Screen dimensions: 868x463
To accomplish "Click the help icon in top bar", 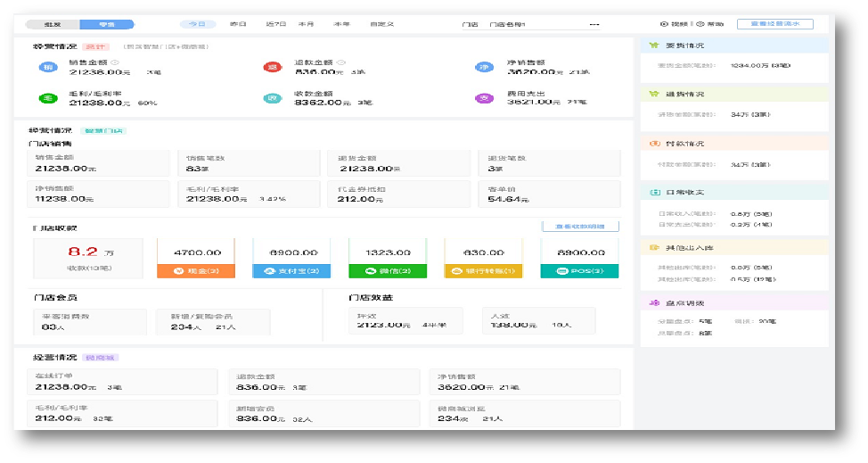I will point(700,24).
